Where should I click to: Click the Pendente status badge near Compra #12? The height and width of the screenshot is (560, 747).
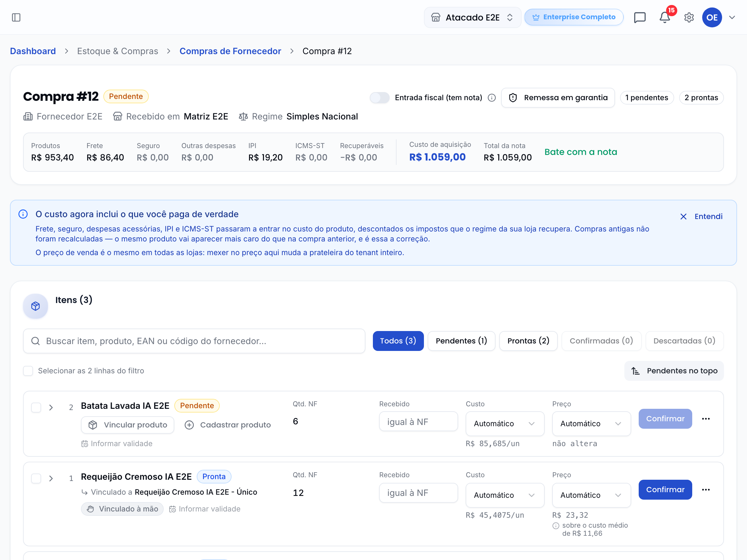(126, 96)
